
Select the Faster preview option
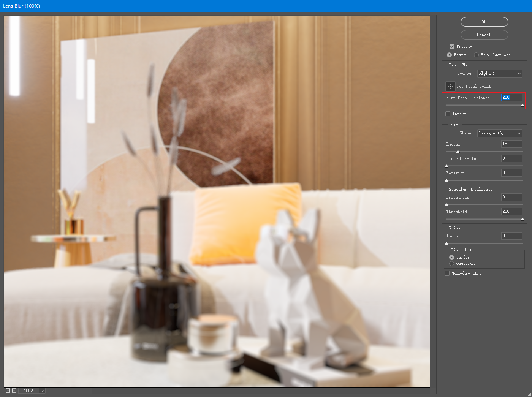449,55
